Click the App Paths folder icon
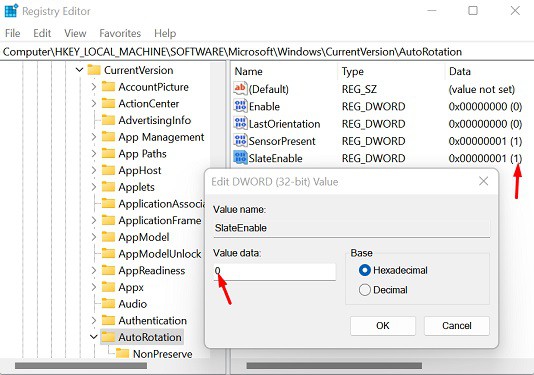The width and height of the screenshot is (534, 375). [x=108, y=153]
